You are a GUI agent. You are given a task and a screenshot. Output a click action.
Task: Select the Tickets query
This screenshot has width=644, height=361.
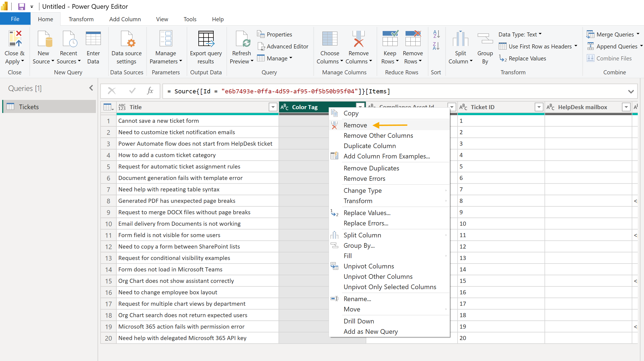(49, 107)
